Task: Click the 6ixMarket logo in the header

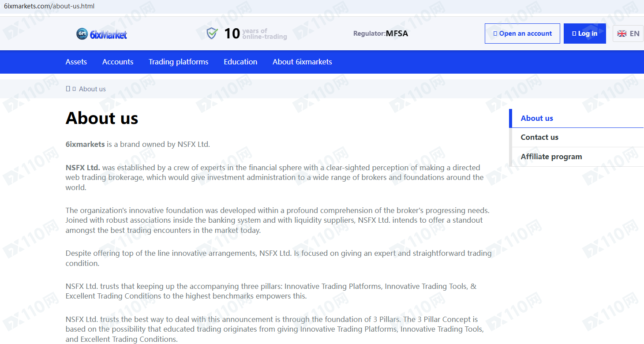Action: pos(101,34)
